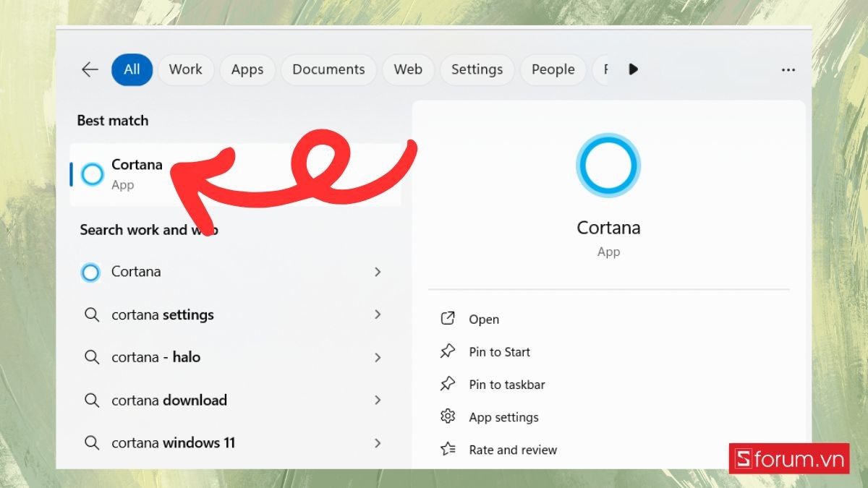
Task: Switch to the Documents filter tab
Action: pos(328,69)
